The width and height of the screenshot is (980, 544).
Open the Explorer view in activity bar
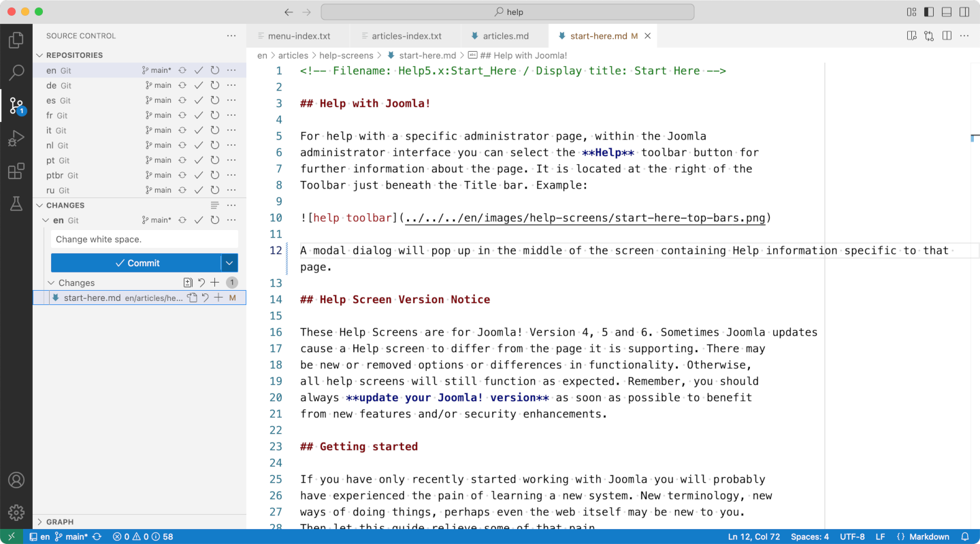[x=16, y=40]
